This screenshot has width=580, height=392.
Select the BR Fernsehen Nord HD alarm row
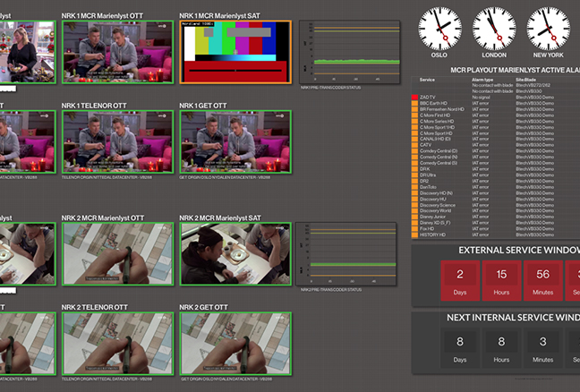496,109
